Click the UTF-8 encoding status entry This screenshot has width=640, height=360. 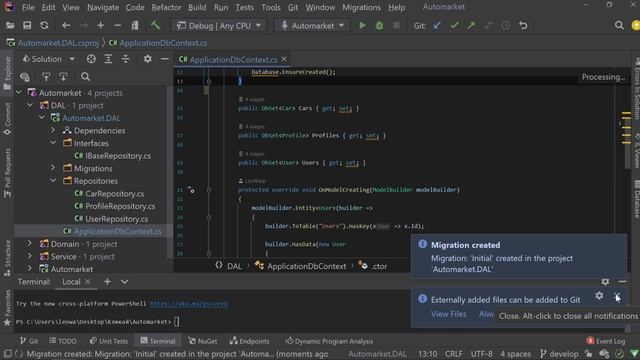[x=482, y=354]
